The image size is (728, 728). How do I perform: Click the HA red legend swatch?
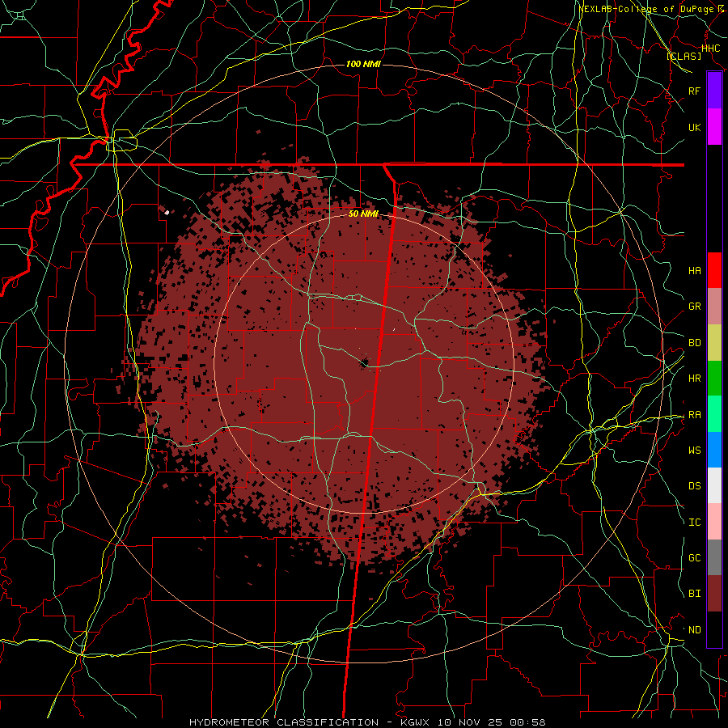click(x=714, y=270)
